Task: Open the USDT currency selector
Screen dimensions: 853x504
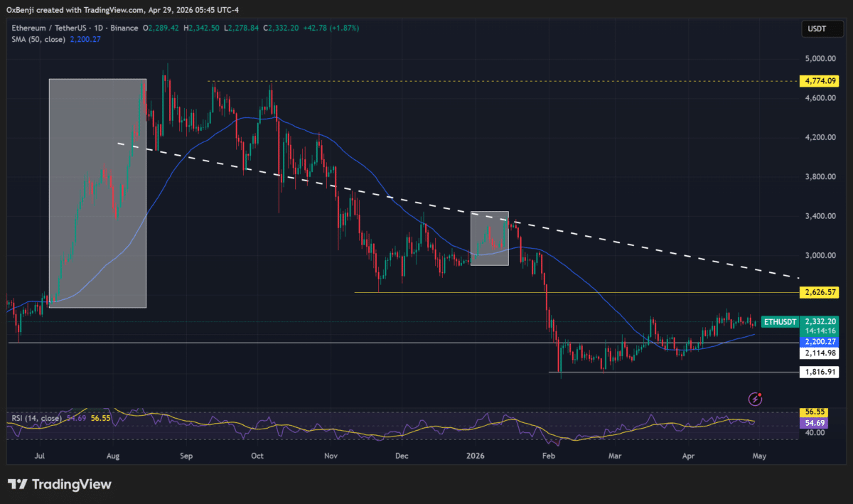Action: click(814, 28)
